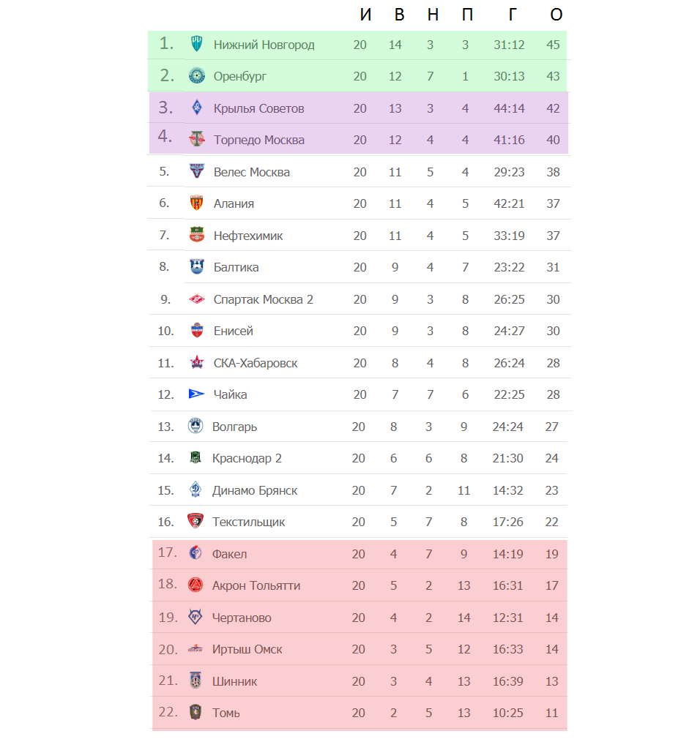
Task: Select the Томь row at position 22
Action: click(360, 713)
